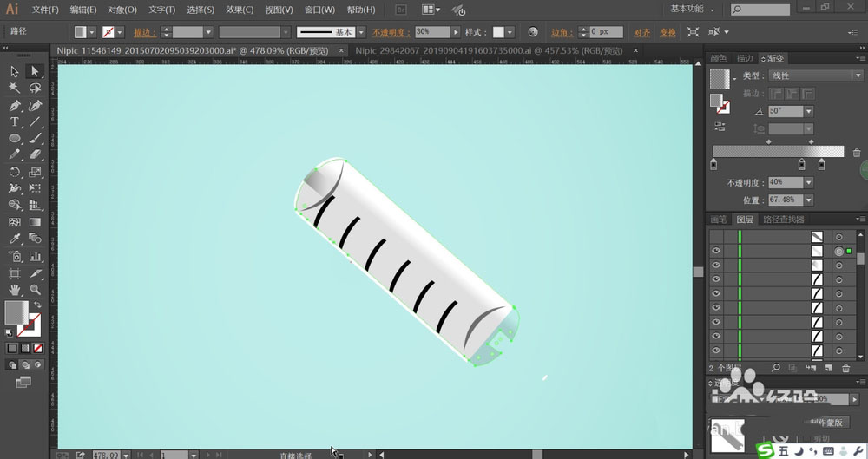Image resolution: width=868 pixels, height=459 pixels.
Task: Select the Scale tool
Action: [35, 172]
